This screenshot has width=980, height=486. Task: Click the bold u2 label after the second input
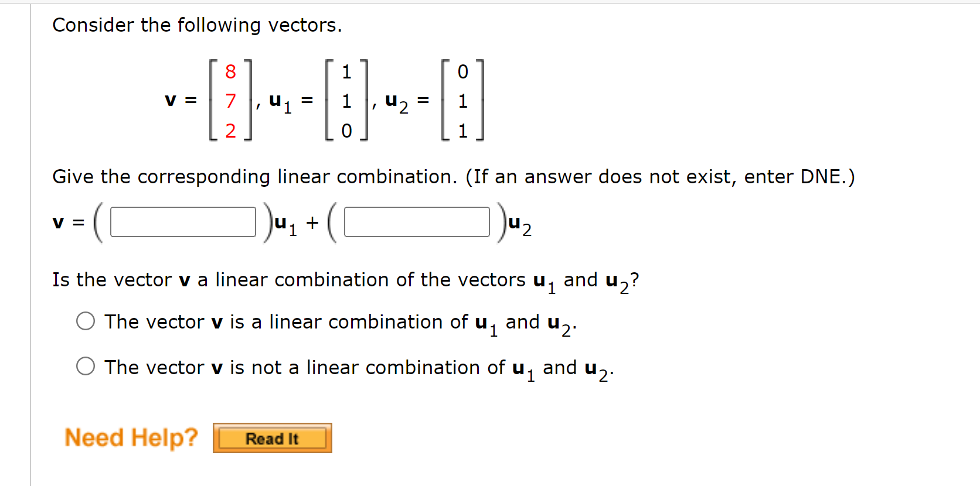520,225
